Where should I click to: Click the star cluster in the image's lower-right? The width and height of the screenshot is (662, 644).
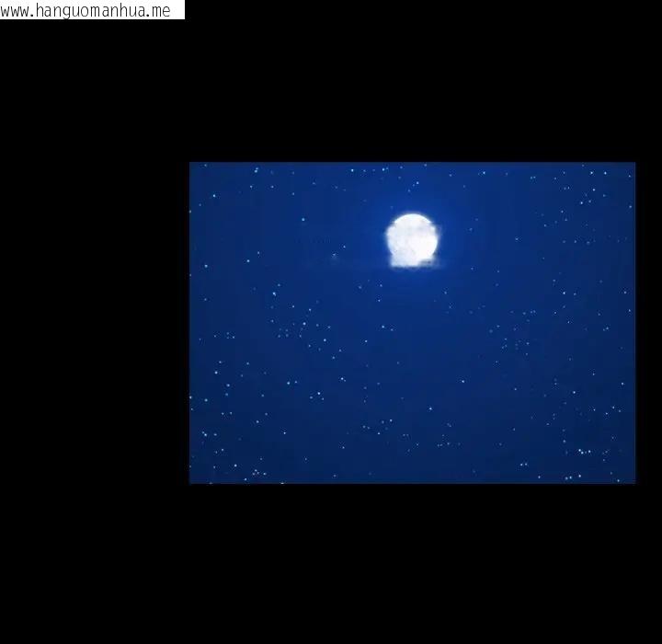tap(583, 451)
